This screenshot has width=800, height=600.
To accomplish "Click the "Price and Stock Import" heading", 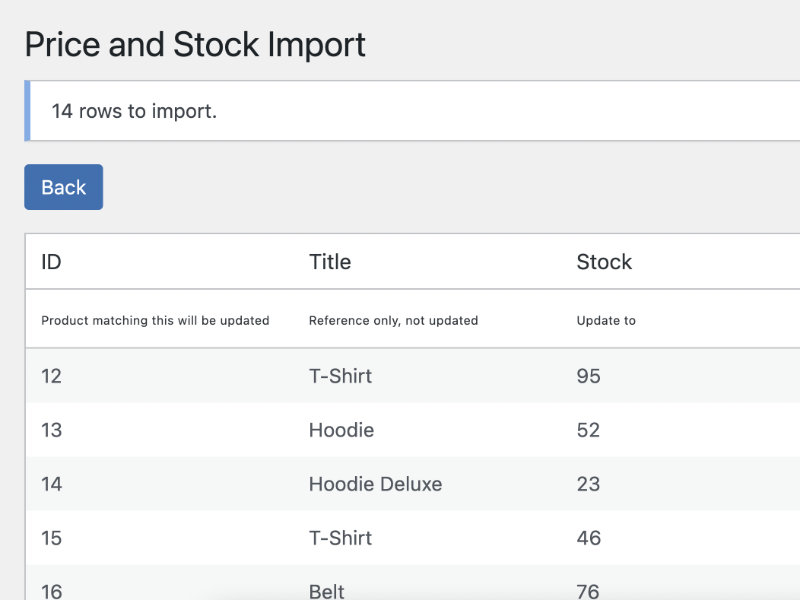I will 195,44.
